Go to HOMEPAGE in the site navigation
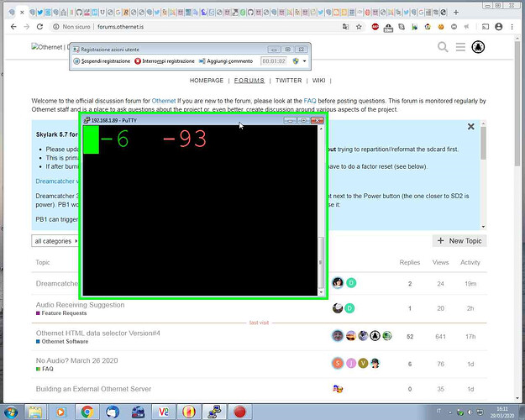Viewport: 525px width, 420px height. click(207, 81)
